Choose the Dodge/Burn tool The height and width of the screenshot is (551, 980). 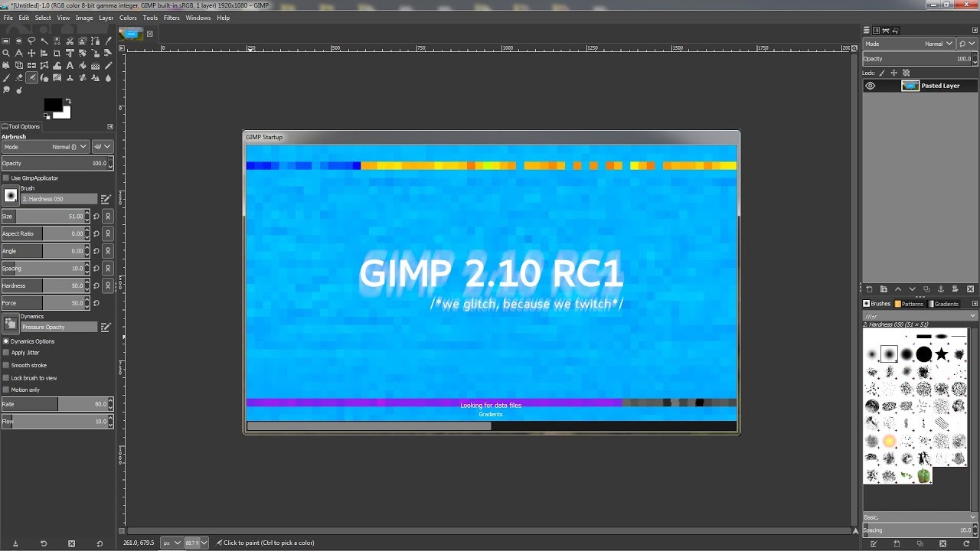point(18,90)
